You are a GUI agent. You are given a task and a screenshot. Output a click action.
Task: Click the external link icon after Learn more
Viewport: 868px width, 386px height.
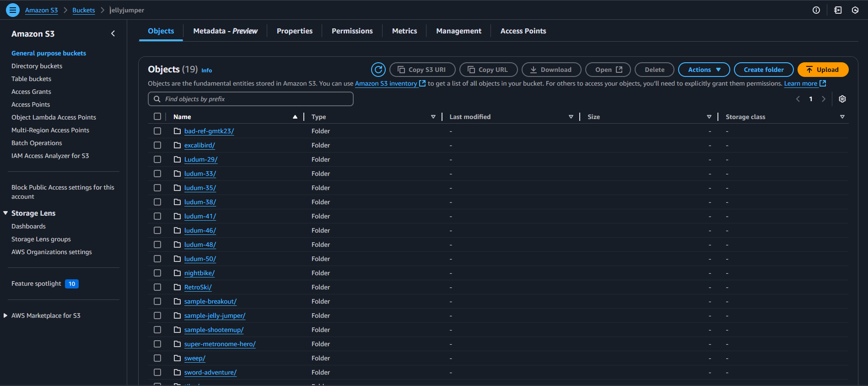click(x=823, y=83)
